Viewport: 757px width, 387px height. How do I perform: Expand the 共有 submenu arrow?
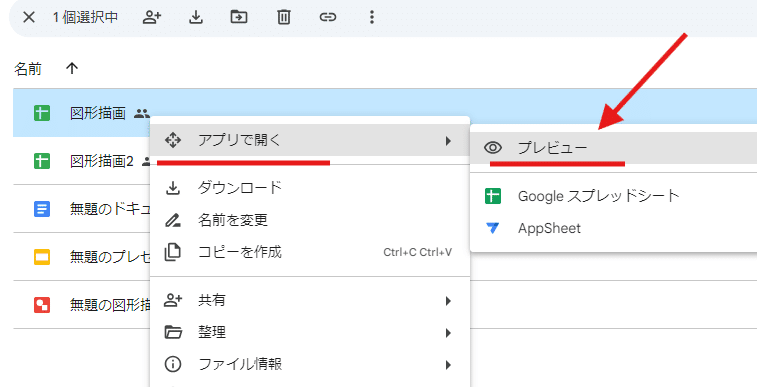click(449, 301)
